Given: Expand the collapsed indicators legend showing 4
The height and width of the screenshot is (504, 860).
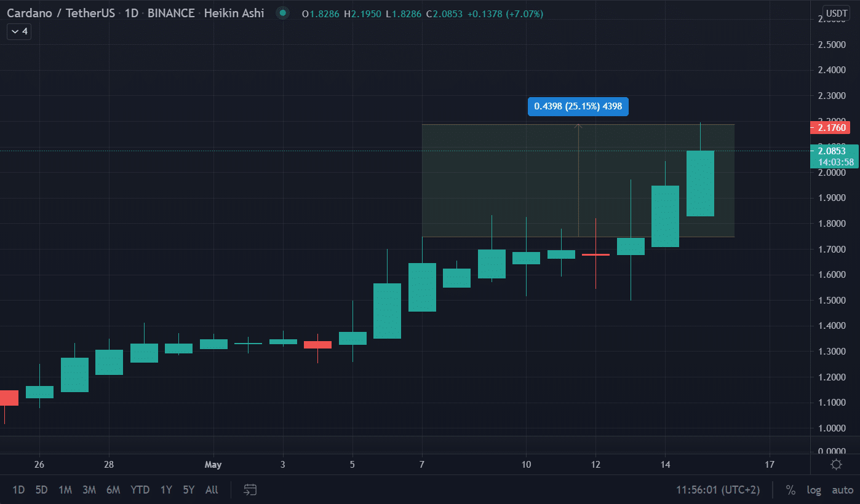Looking at the screenshot, I should click(19, 31).
